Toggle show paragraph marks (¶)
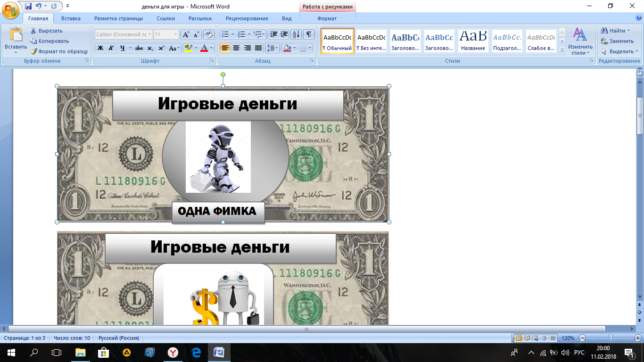The width and height of the screenshot is (644, 362). [x=309, y=34]
